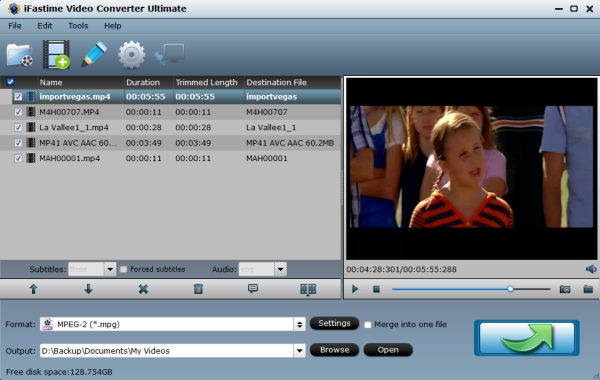
Task: Click the Browse button
Action: [334, 350]
